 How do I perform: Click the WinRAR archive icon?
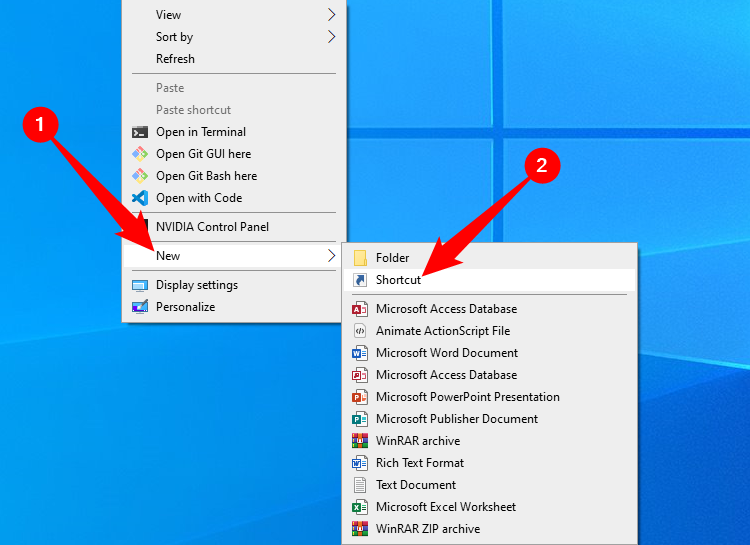(360, 441)
